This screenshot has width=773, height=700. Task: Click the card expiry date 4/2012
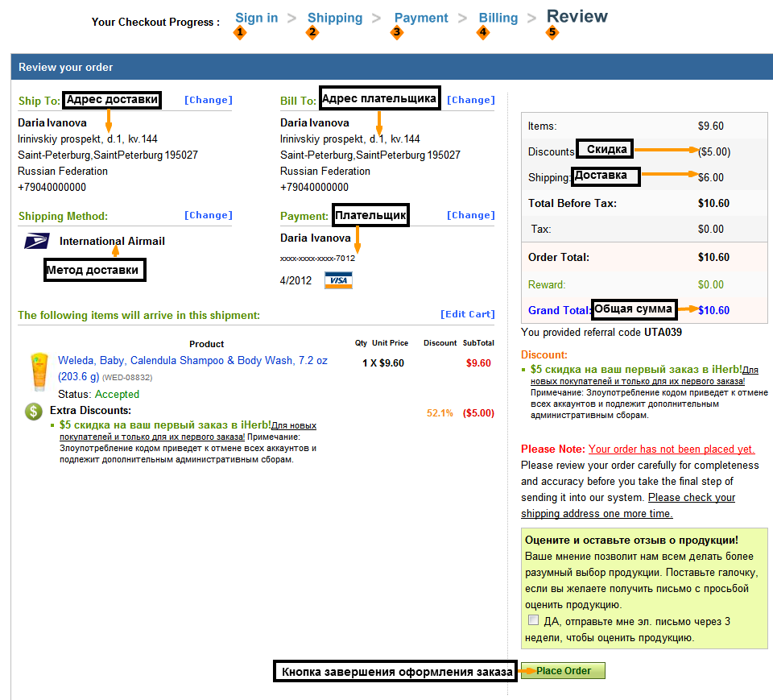point(296,280)
